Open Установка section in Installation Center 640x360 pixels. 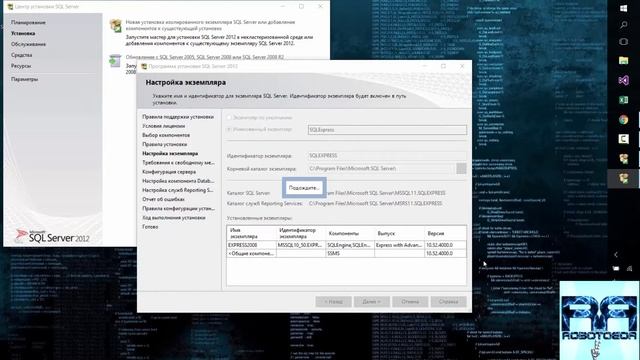point(23,33)
